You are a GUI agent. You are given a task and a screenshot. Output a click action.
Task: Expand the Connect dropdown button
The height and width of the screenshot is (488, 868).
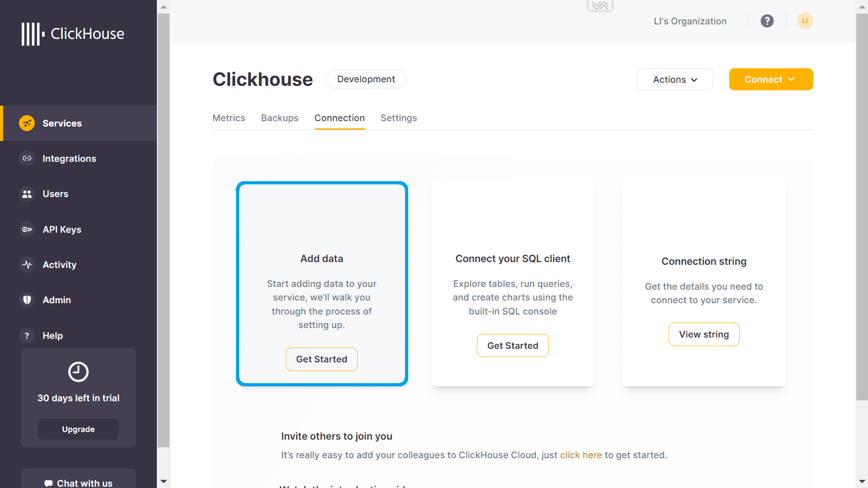click(771, 80)
